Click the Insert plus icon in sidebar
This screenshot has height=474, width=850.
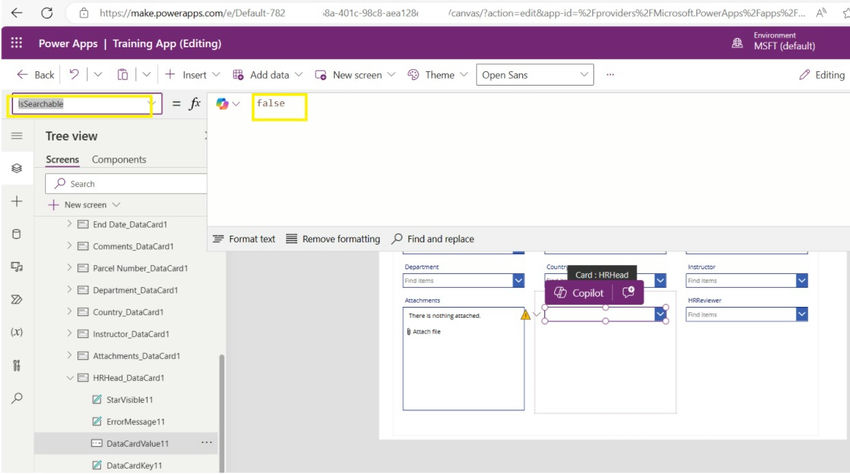click(x=17, y=201)
